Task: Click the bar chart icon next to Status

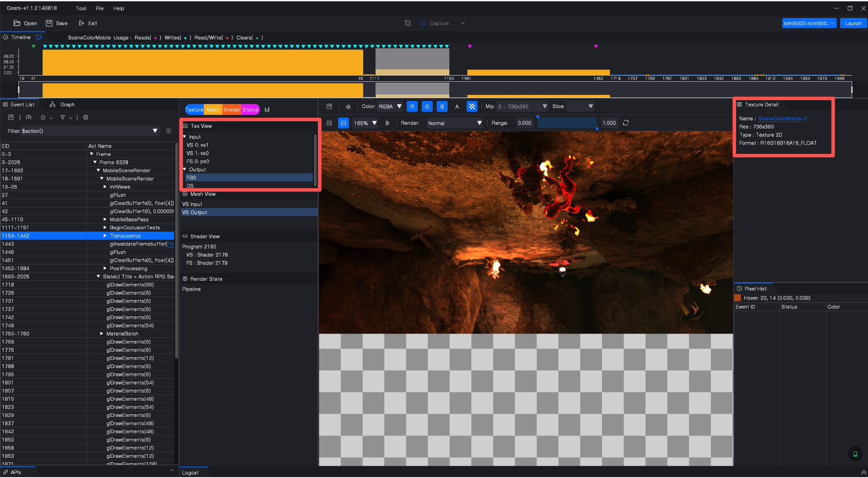Action: pyautogui.click(x=267, y=110)
